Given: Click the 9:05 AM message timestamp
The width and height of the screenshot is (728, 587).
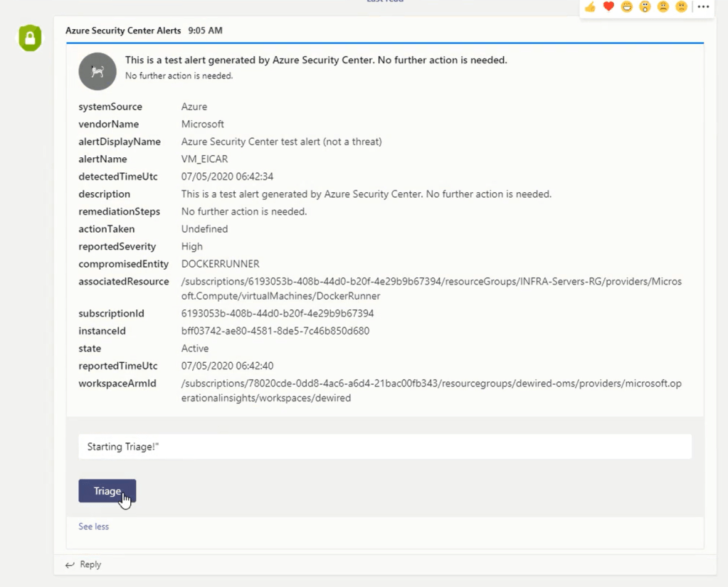Looking at the screenshot, I should tap(206, 31).
